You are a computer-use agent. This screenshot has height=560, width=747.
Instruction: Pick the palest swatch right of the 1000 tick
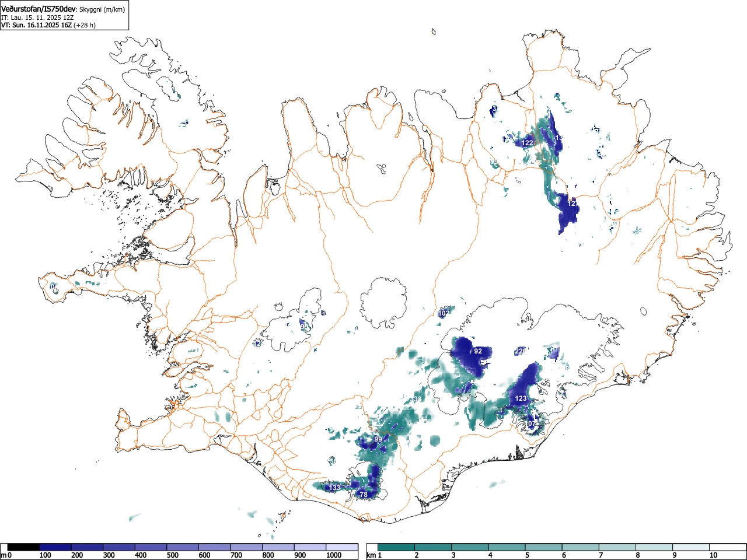tap(342, 547)
